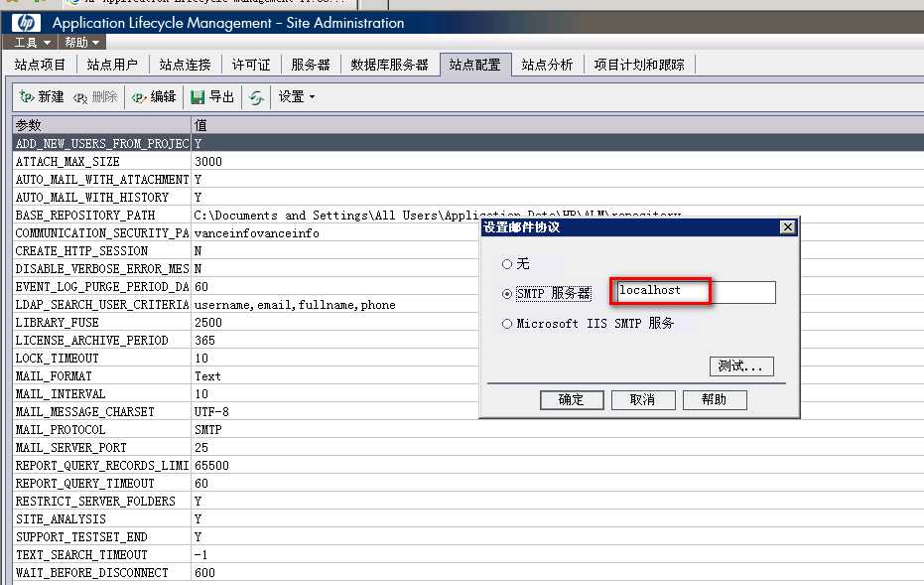The width and height of the screenshot is (924, 585).
Task: Click the 测试... button
Action: point(741,366)
